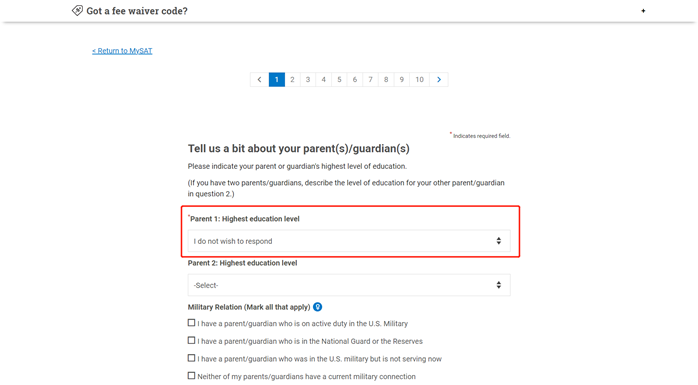Go to previous page with left chevron
The height and width of the screenshot is (385, 698).
260,80
